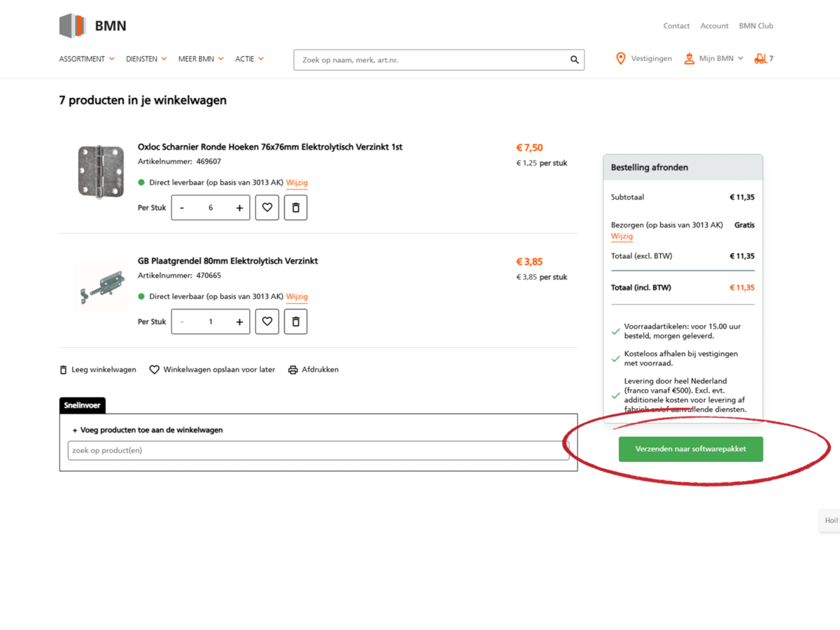Click the search magnifier icon

575,60
